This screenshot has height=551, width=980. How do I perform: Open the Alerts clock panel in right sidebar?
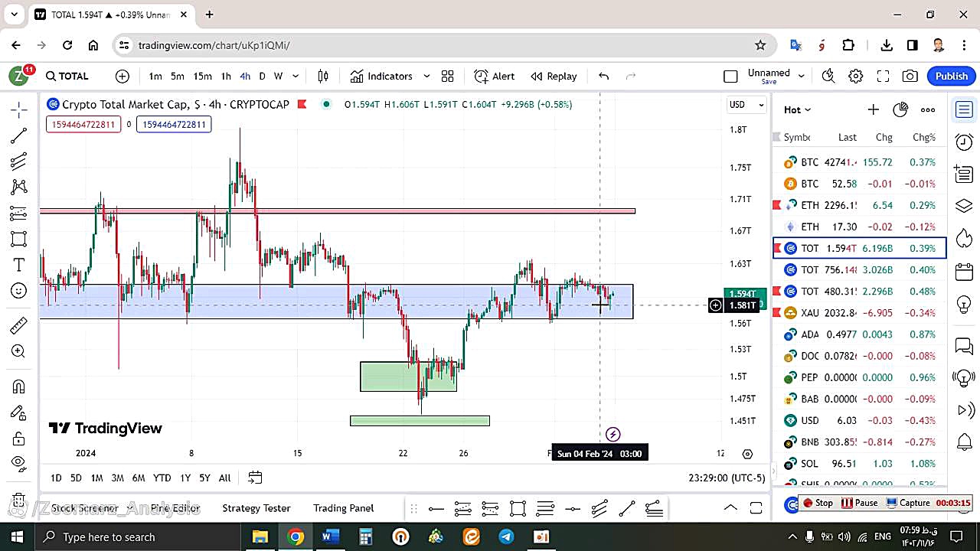click(965, 142)
